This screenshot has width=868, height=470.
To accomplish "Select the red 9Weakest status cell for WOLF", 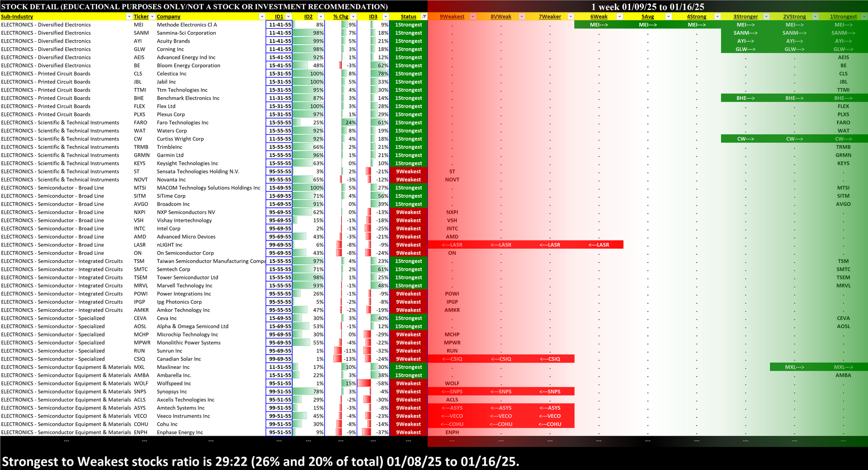I will pyautogui.click(x=408, y=383).
